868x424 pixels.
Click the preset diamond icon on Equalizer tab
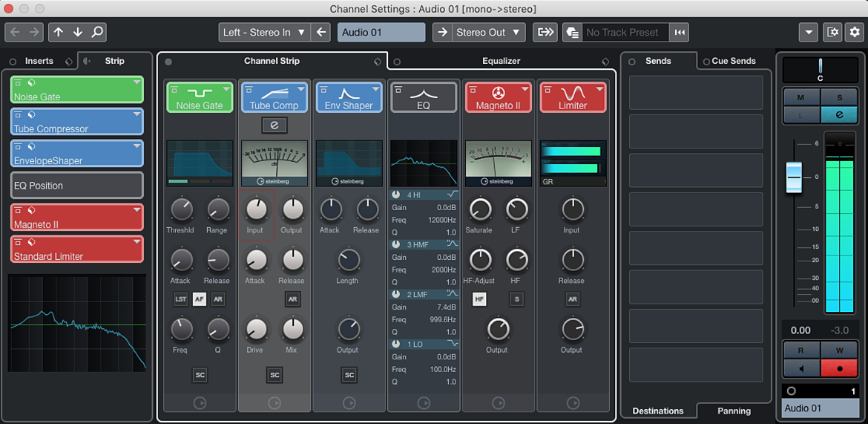(x=605, y=62)
